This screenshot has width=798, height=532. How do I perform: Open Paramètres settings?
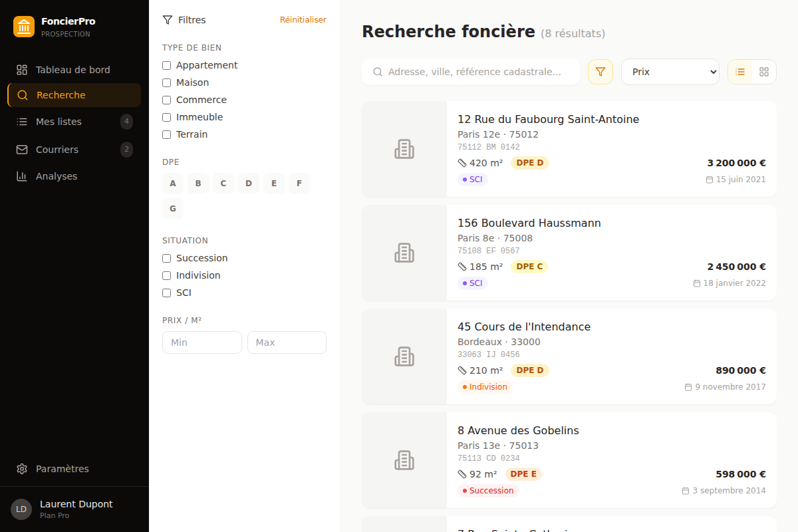click(74, 469)
